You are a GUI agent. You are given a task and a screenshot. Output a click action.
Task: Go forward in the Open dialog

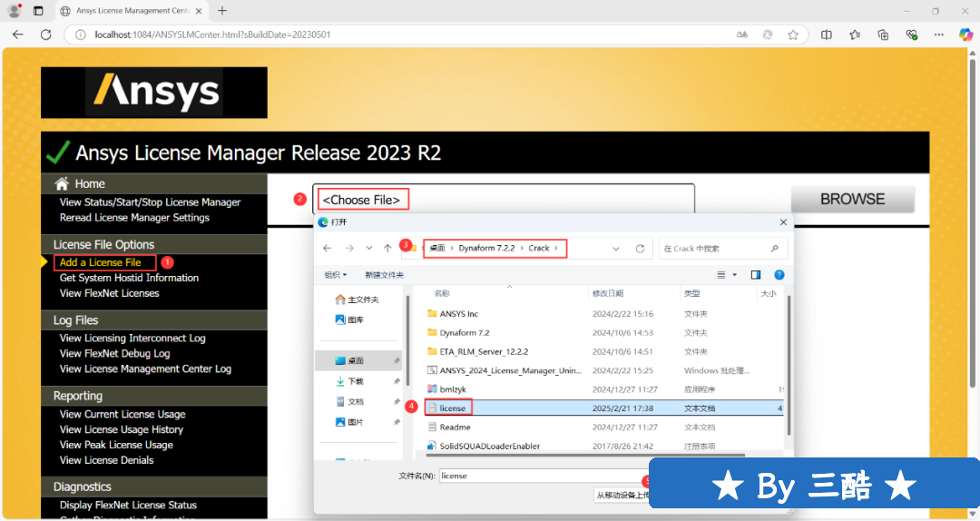(349, 249)
